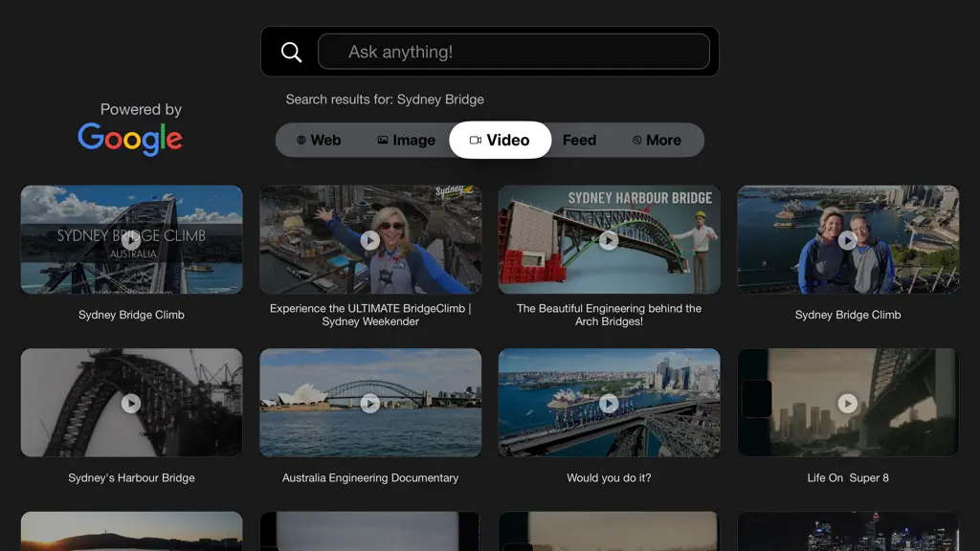Open the night city skyline thumbnail in bottom row

(x=848, y=532)
